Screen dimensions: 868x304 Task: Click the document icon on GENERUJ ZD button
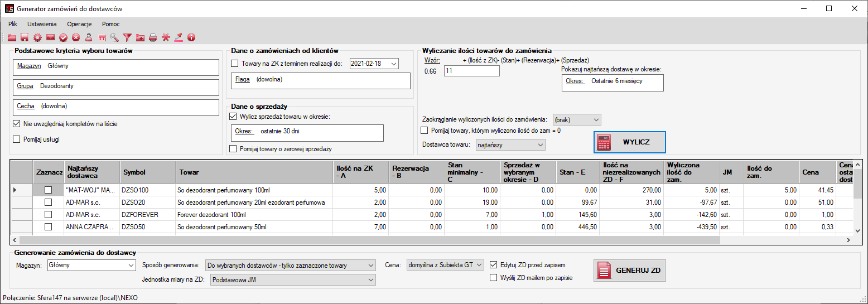pos(604,271)
